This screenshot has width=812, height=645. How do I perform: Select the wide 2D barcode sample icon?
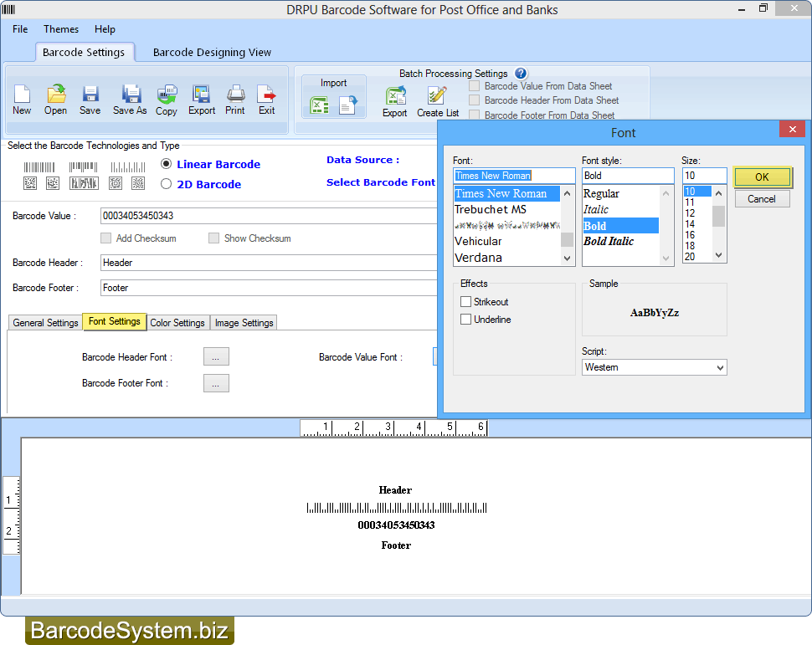[84, 183]
